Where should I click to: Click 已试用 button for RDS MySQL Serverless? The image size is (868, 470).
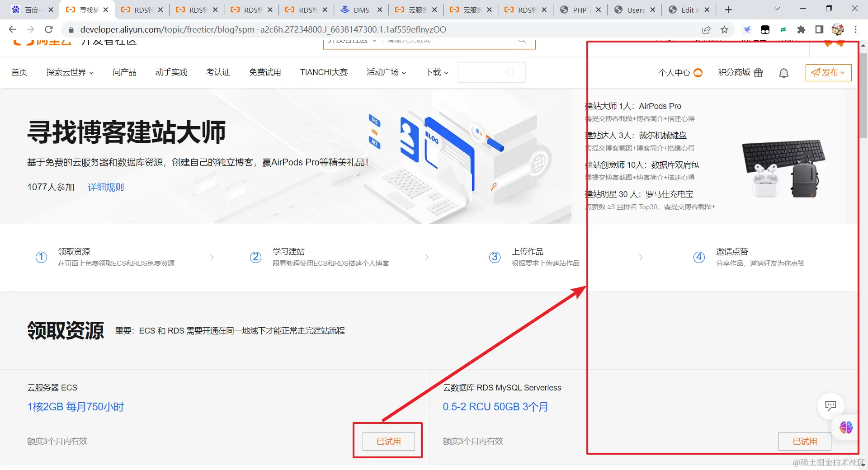pyautogui.click(x=805, y=442)
